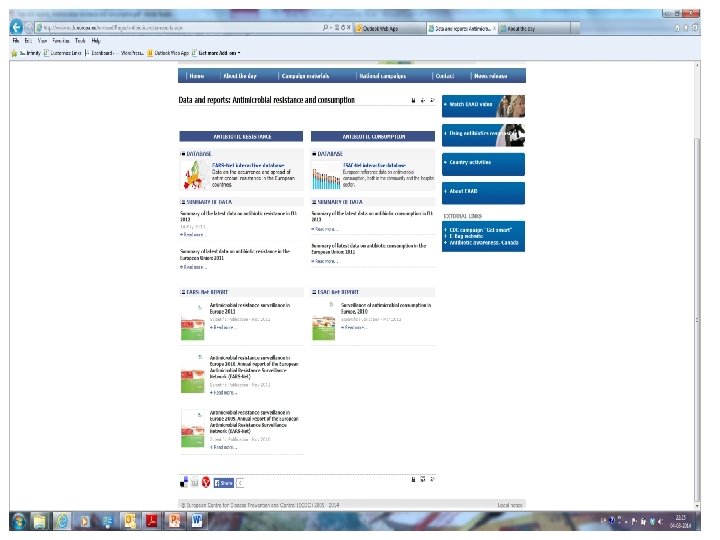Open Campaign materials navigation item
720x540 pixels.
click(x=305, y=76)
